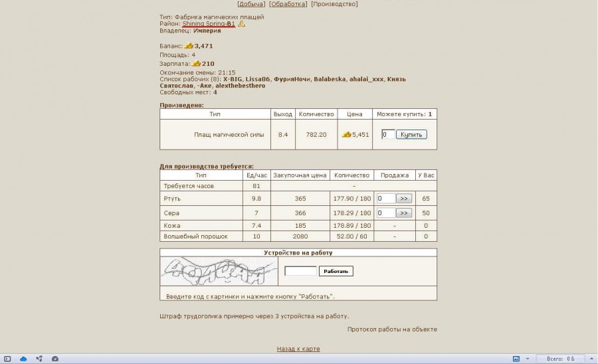Click the captcha code input field
This screenshot has width=598, height=364.
pos(300,271)
